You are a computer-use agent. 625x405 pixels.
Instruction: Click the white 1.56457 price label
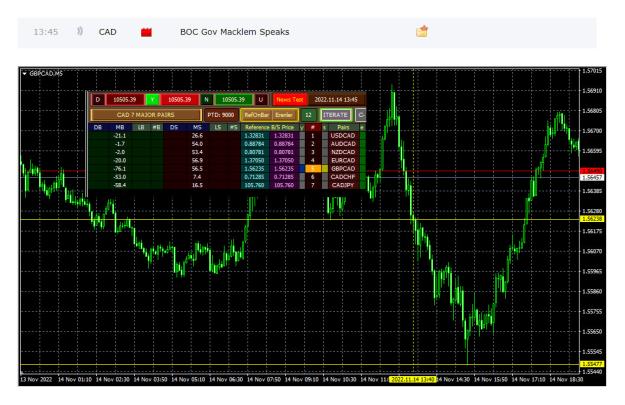592,177
